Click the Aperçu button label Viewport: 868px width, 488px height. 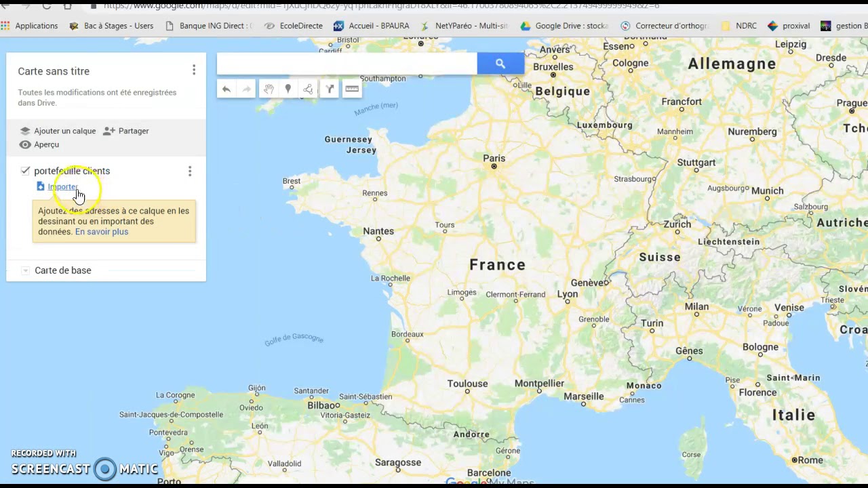pyautogui.click(x=47, y=144)
